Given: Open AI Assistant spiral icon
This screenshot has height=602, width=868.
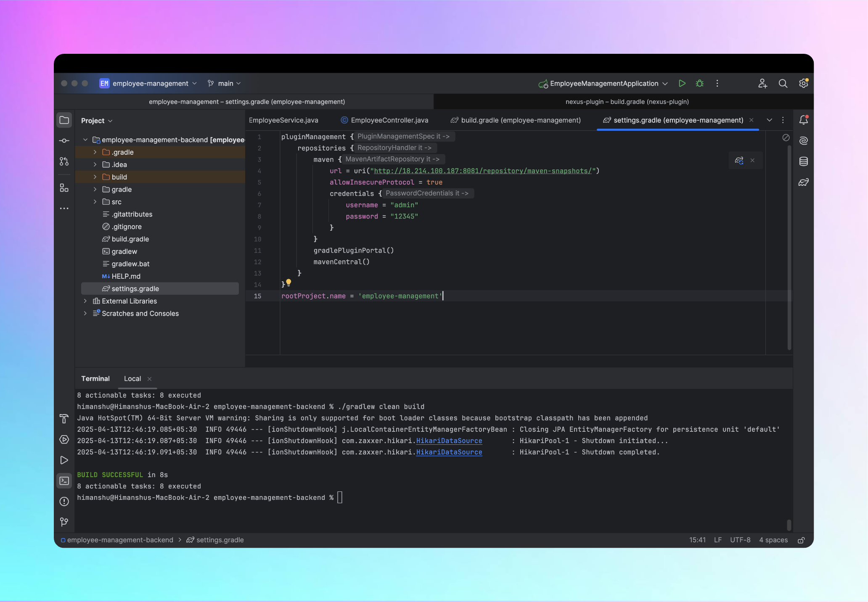Looking at the screenshot, I should click(804, 141).
